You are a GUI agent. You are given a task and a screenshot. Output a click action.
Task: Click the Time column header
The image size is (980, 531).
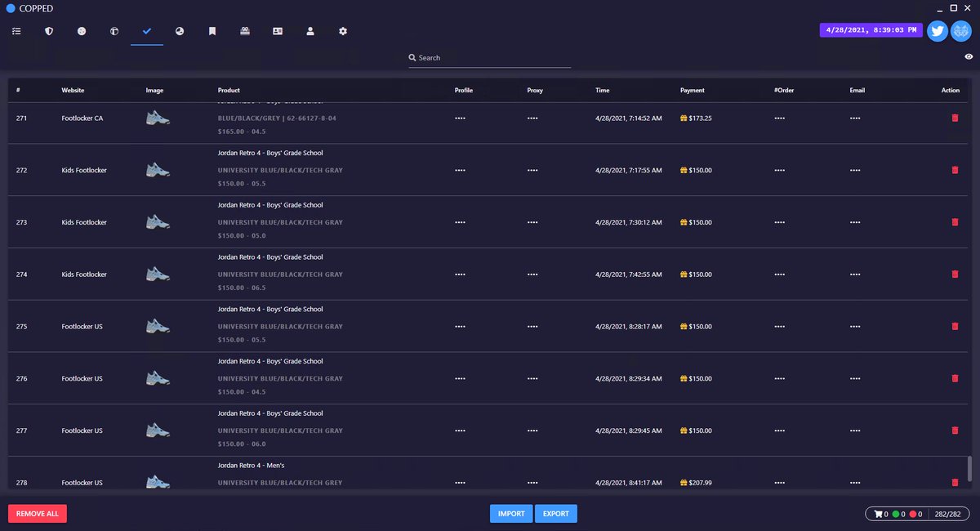pyautogui.click(x=602, y=91)
